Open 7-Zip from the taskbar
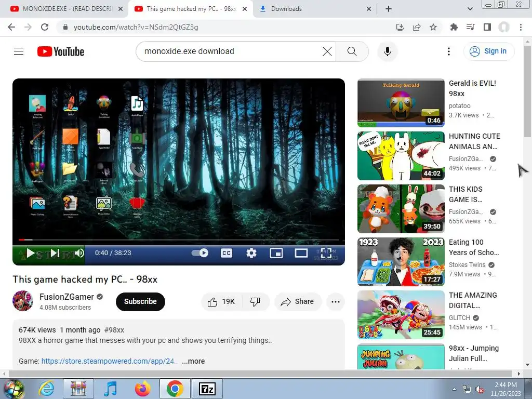This screenshot has height=399, width=532. 207,389
